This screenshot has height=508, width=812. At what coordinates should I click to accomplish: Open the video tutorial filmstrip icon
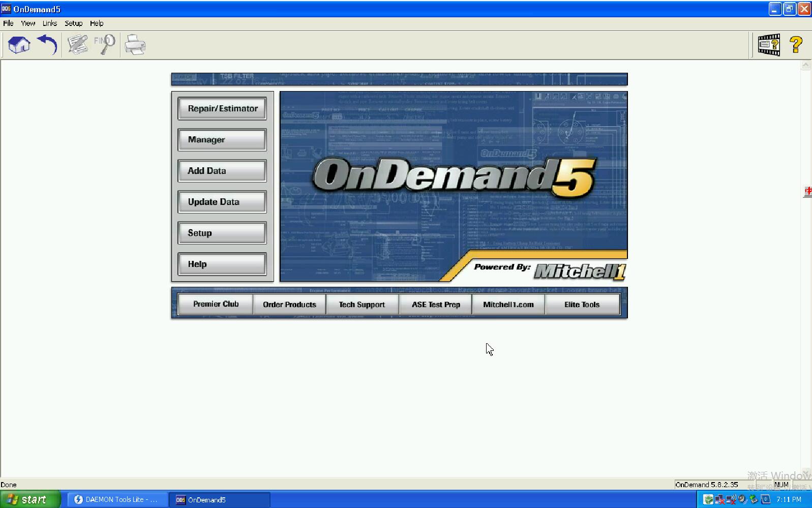tap(769, 45)
